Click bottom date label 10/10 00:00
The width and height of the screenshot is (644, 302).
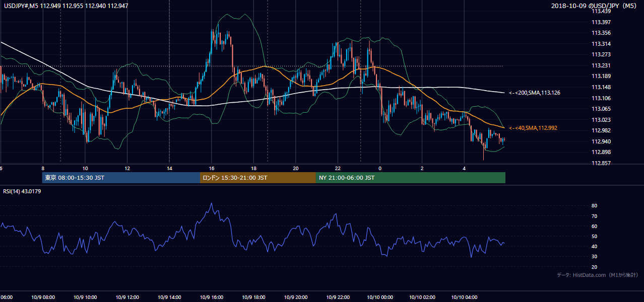pyautogui.click(x=380, y=297)
